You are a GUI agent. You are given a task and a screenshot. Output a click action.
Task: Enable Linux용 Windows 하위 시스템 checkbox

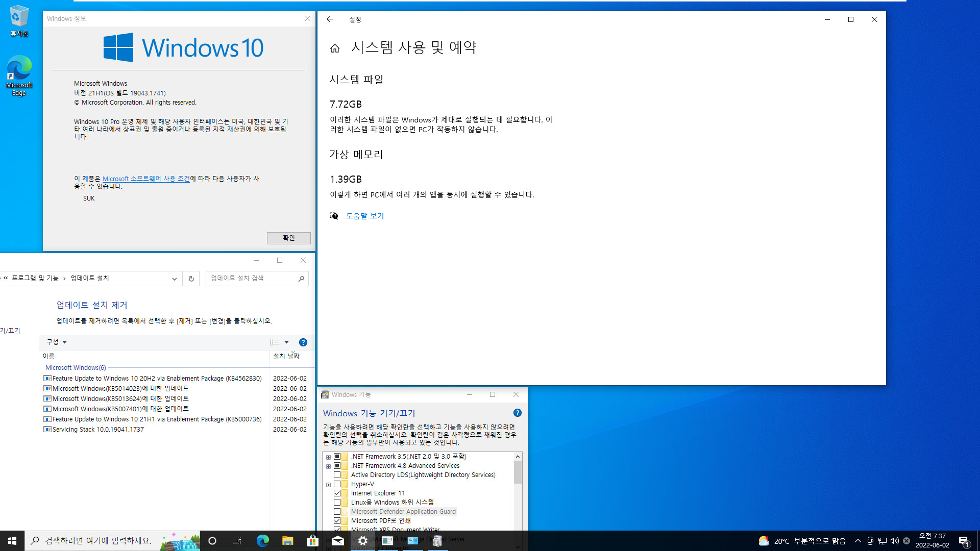click(x=337, y=503)
